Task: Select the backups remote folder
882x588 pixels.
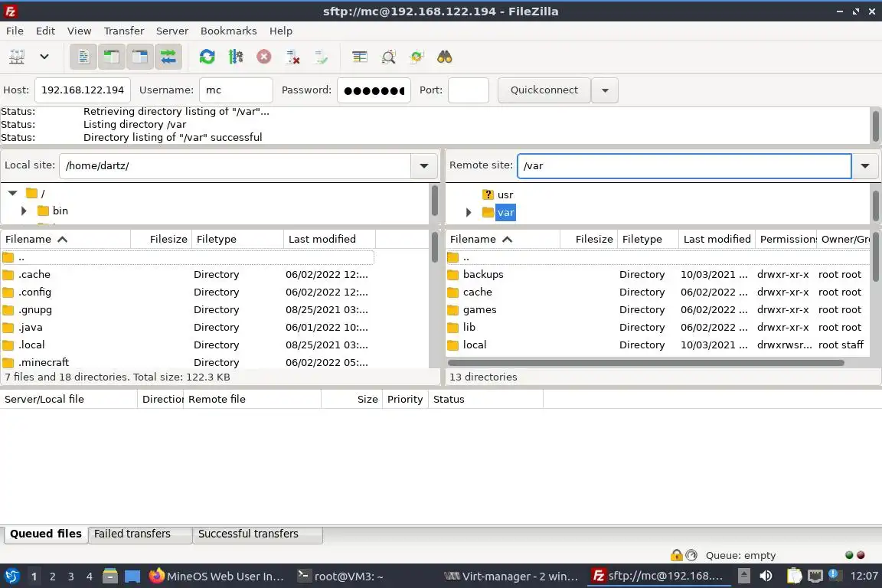Action: click(x=658, y=275)
